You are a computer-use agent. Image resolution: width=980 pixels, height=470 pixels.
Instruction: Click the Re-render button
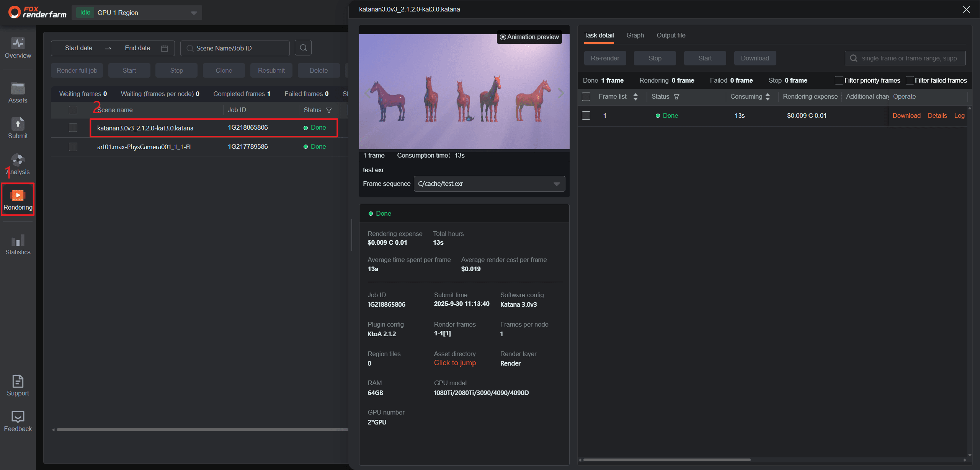click(604, 58)
